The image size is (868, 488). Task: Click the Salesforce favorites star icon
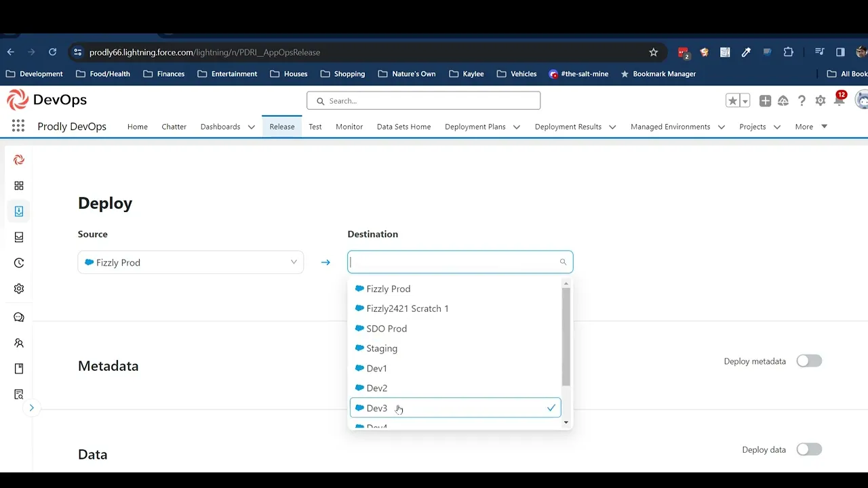pyautogui.click(x=732, y=101)
